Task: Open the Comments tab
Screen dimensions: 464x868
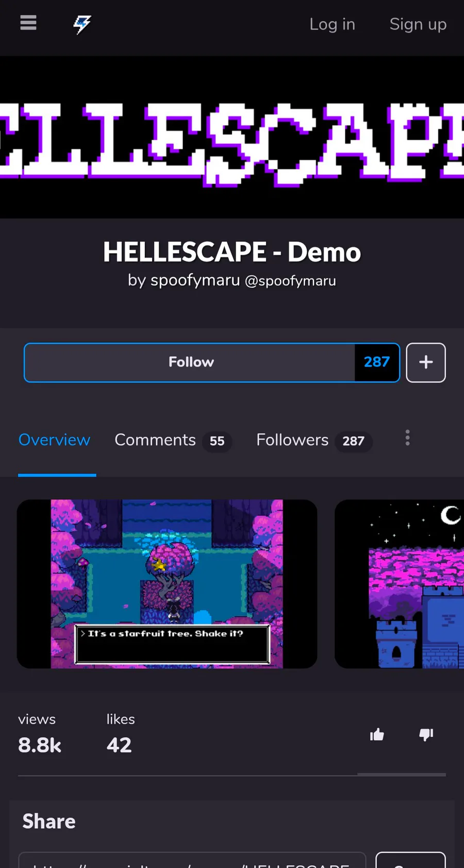Action: point(173,440)
